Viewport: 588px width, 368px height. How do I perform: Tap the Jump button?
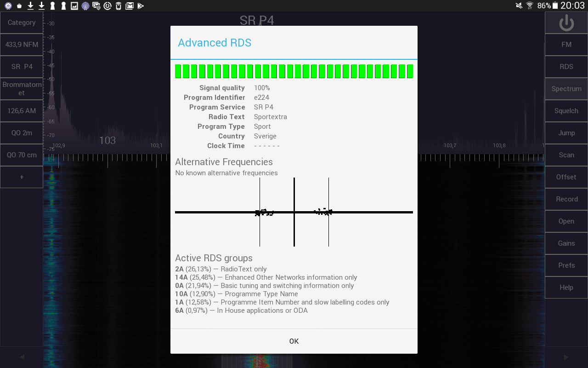[x=566, y=133]
